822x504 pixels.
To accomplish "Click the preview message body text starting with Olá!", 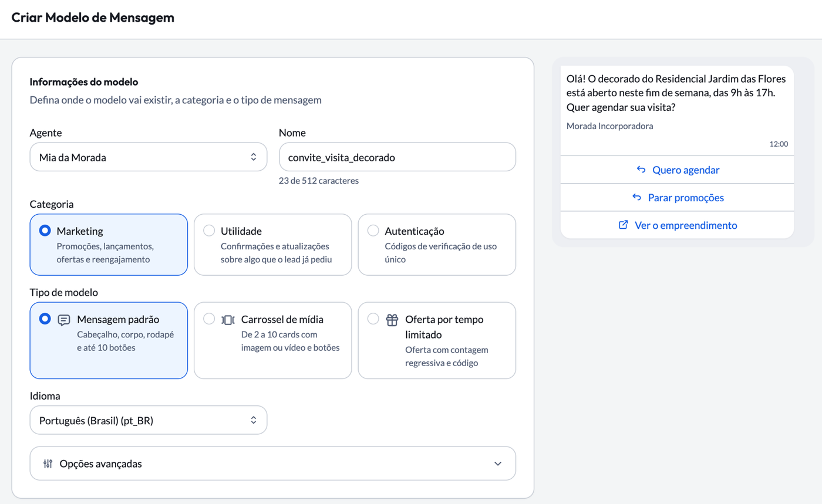I will click(x=675, y=93).
